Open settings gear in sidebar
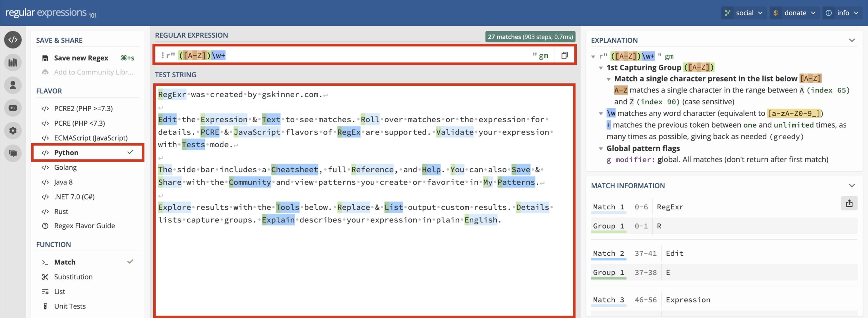The width and height of the screenshot is (868, 318). [x=13, y=130]
